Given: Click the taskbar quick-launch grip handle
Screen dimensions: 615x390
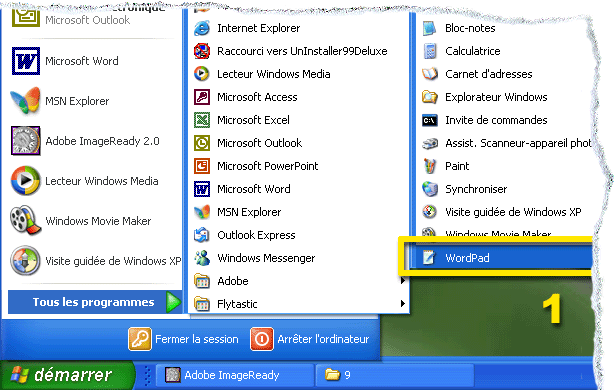Looking at the screenshot, I should coord(147,375).
